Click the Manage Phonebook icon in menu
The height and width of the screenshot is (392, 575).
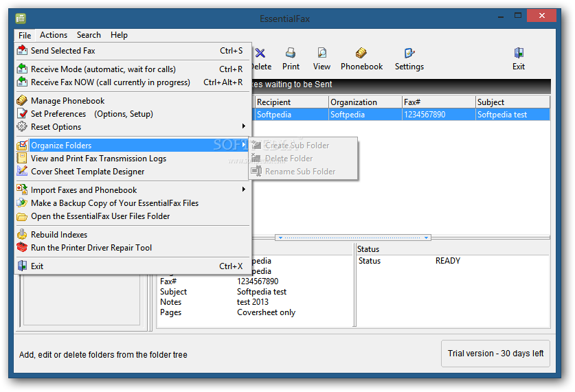point(22,100)
